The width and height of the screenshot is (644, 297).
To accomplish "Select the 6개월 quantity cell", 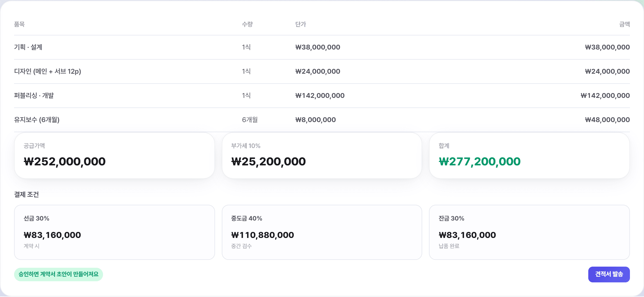I will (250, 120).
